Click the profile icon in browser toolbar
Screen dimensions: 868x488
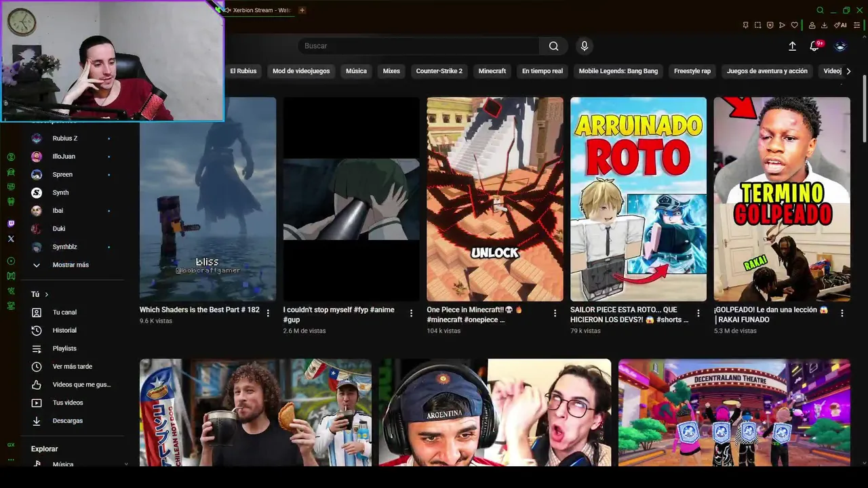pos(812,25)
